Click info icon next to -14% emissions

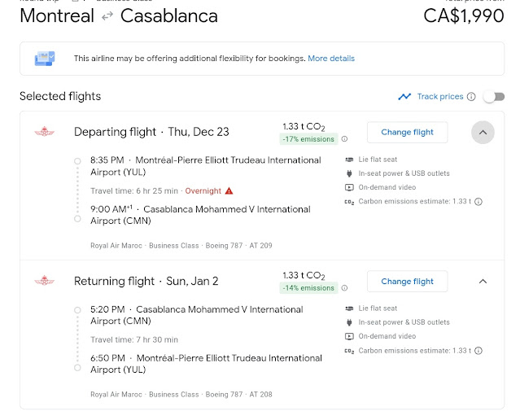[x=344, y=288]
